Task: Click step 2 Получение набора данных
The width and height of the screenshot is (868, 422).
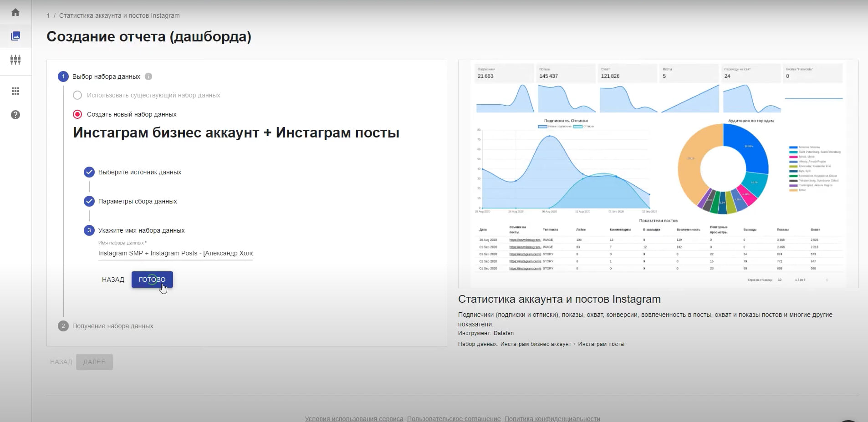Action: tap(106, 326)
